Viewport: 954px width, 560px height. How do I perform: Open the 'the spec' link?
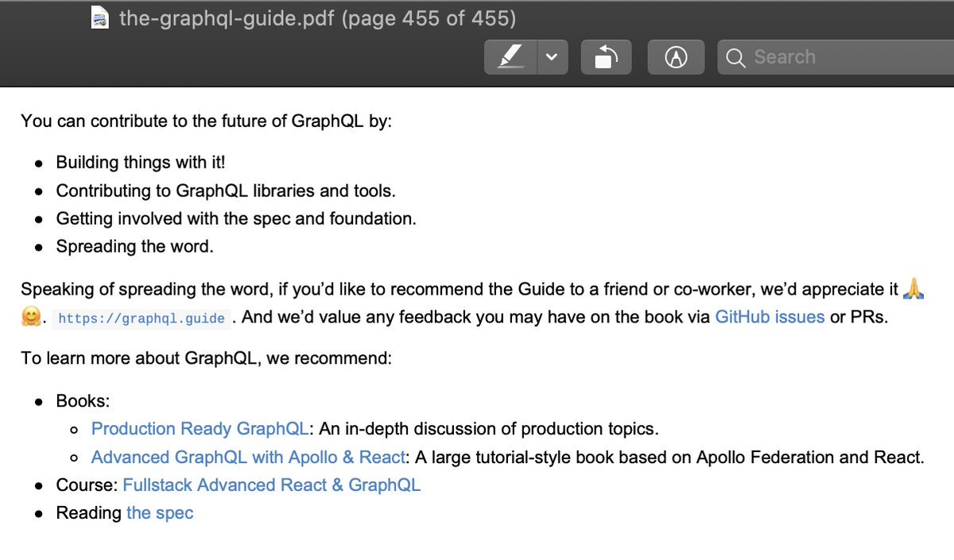[160, 513]
